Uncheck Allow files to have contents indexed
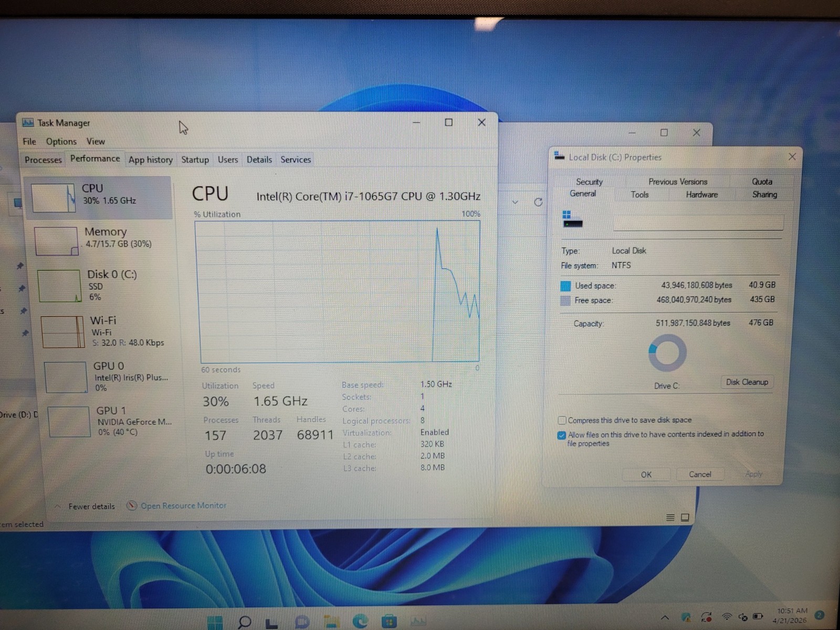Viewport: 840px width, 630px height. point(562,435)
